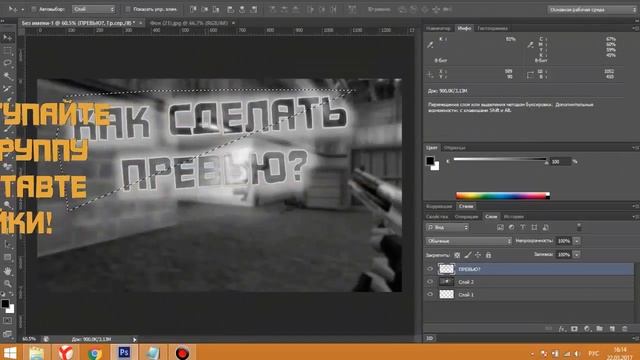Toggle Lock image pixels brush icon

coord(468,255)
